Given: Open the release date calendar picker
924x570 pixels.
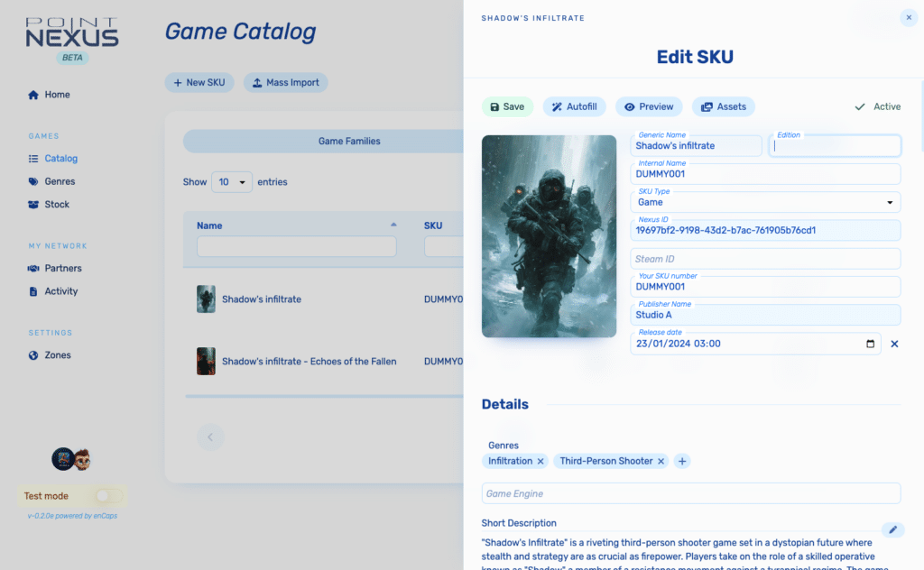Looking at the screenshot, I should tap(870, 344).
